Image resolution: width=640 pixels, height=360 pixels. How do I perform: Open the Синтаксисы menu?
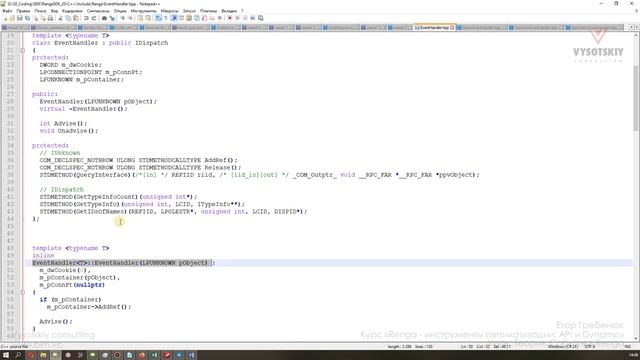point(98,11)
